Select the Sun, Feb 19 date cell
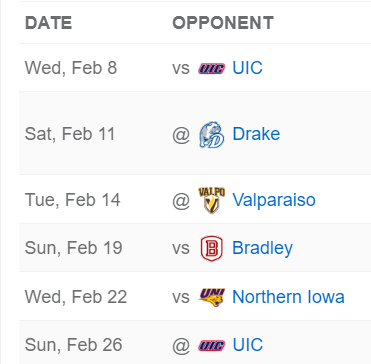The image size is (371, 364). [x=74, y=248]
